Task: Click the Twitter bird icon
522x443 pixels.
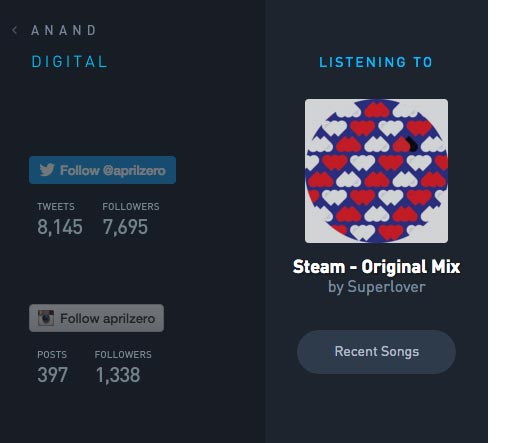Action: (47, 170)
